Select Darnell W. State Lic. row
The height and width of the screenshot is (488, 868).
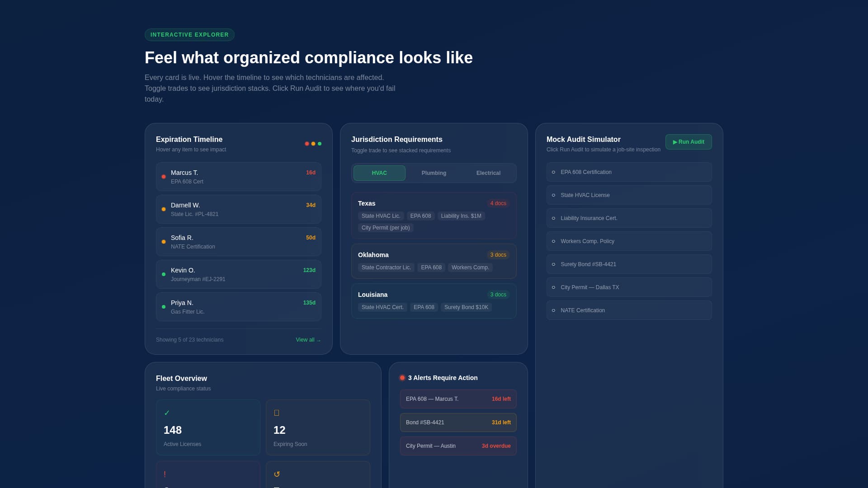click(x=239, y=209)
